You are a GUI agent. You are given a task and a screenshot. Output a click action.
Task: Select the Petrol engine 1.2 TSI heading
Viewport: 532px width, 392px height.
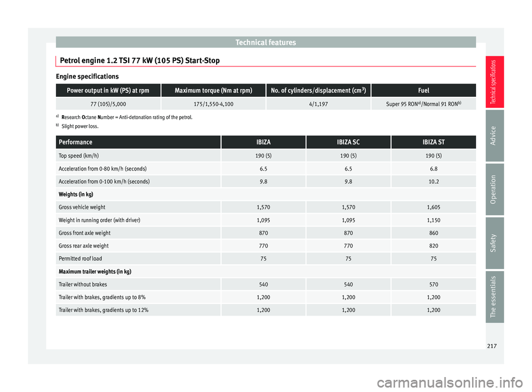139,60
